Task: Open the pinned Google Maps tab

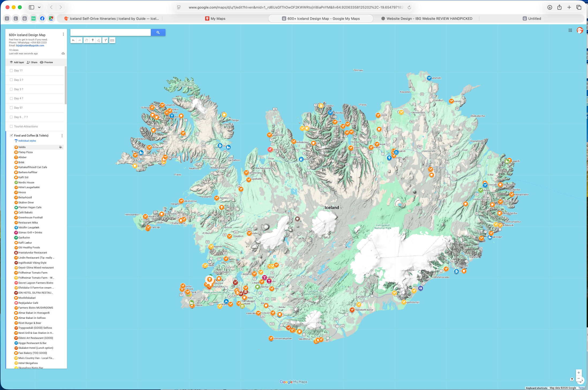Action: [x=51, y=18]
